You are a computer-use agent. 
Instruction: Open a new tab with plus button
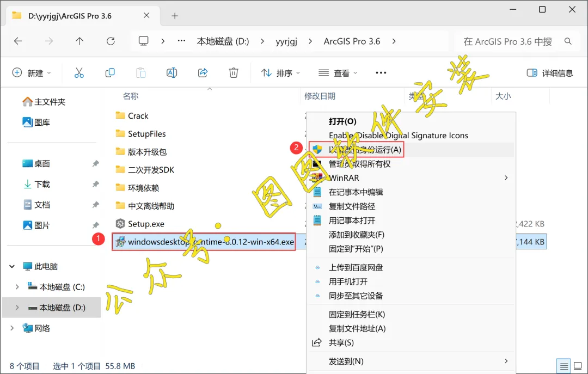click(175, 16)
